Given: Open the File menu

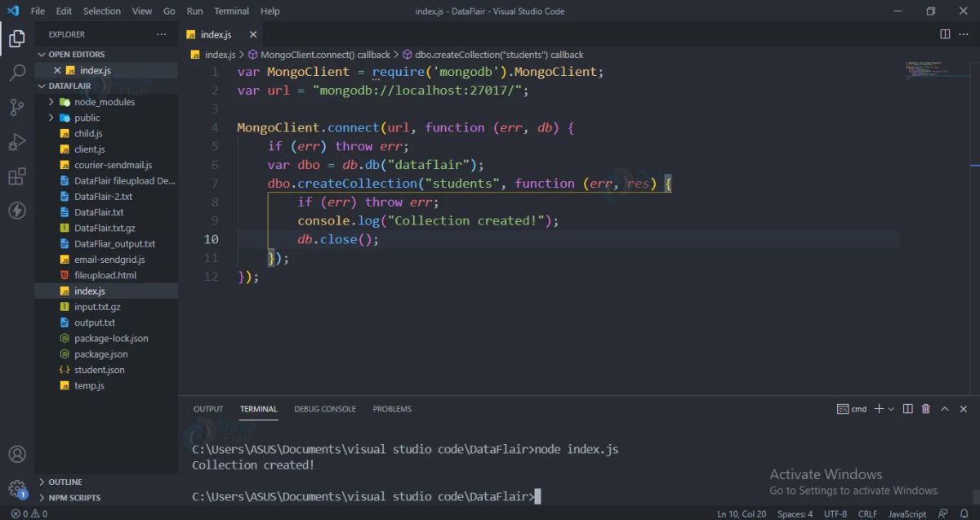Looking at the screenshot, I should [38, 11].
